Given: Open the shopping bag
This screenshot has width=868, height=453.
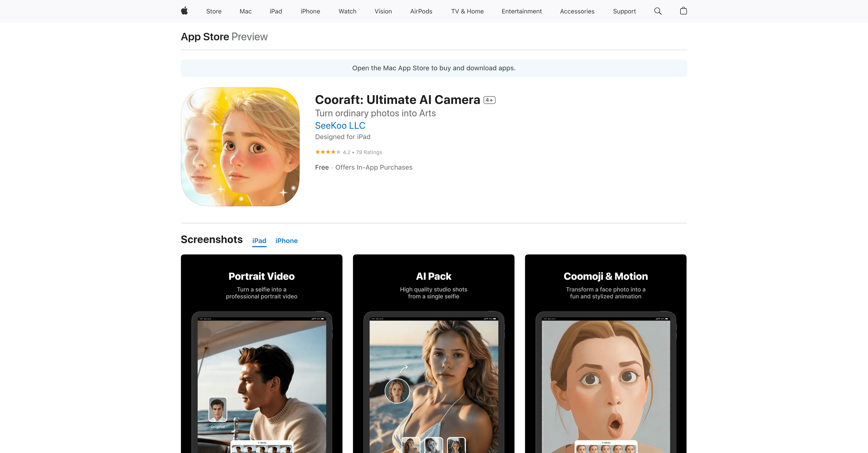Looking at the screenshot, I should 683,11.
